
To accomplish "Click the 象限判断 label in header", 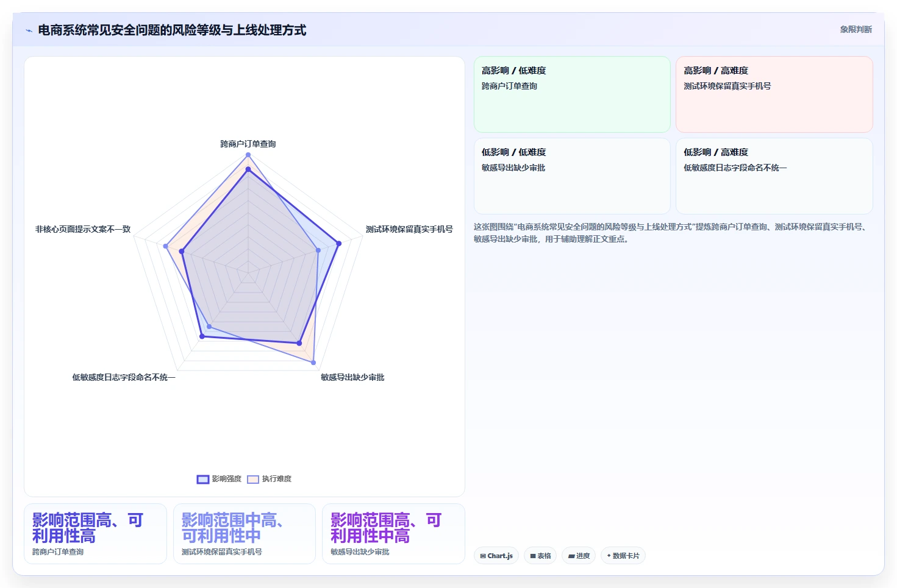I will (856, 29).
